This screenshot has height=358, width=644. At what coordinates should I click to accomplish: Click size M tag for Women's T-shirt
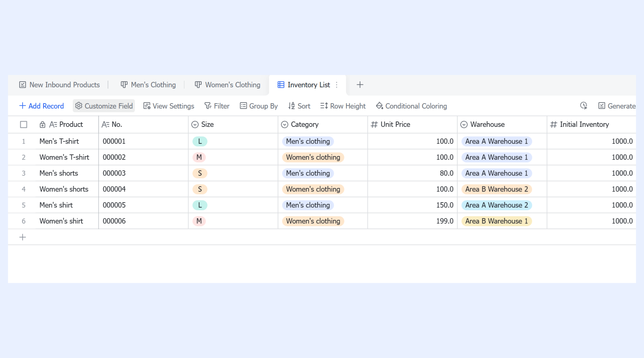click(199, 157)
